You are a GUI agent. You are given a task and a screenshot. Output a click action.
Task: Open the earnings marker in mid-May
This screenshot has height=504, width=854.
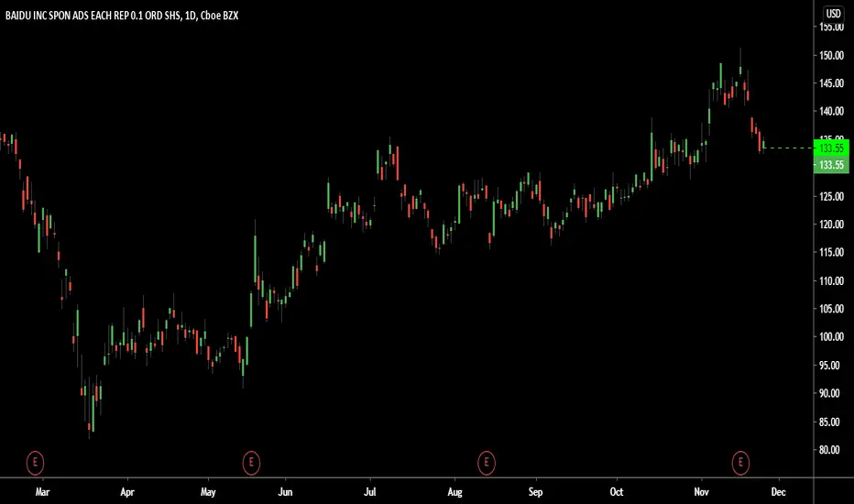(x=251, y=463)
